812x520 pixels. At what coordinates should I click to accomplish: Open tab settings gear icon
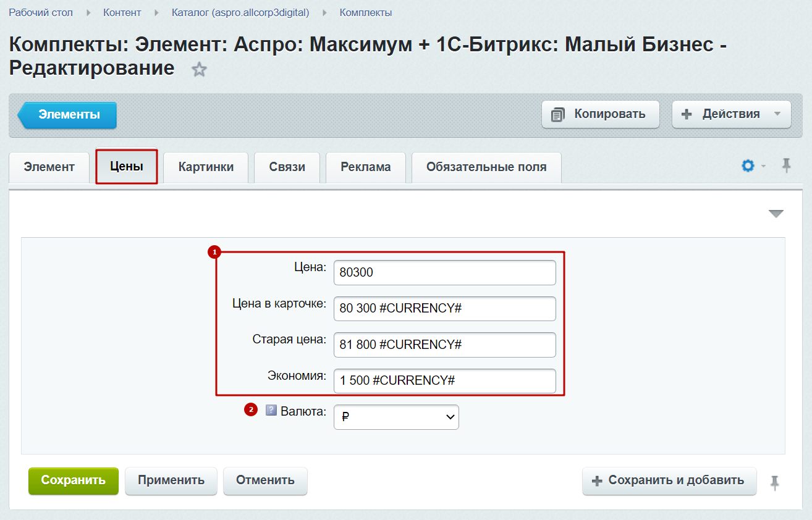click(x=748, y=166)
